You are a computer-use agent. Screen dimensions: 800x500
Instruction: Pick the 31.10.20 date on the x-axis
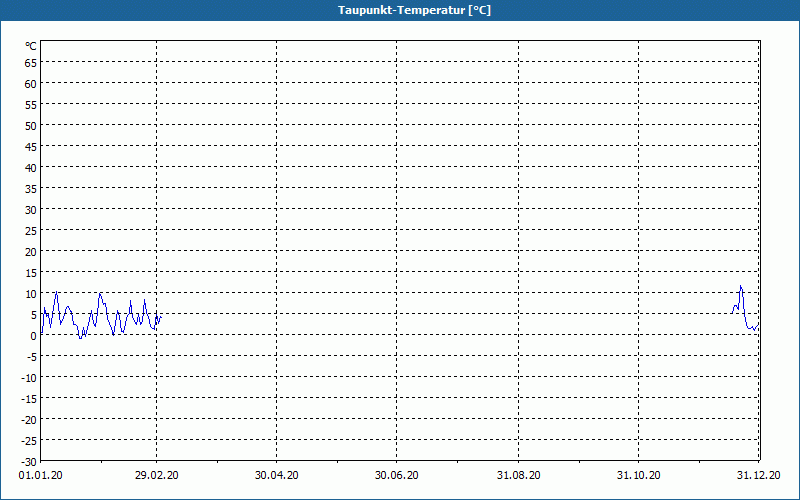[x=639, y=476]
